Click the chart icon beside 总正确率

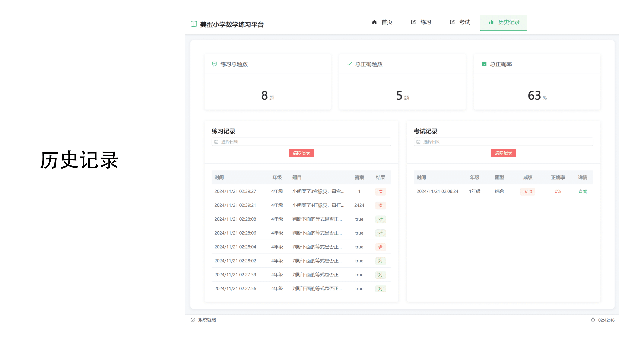click(484, 64)
